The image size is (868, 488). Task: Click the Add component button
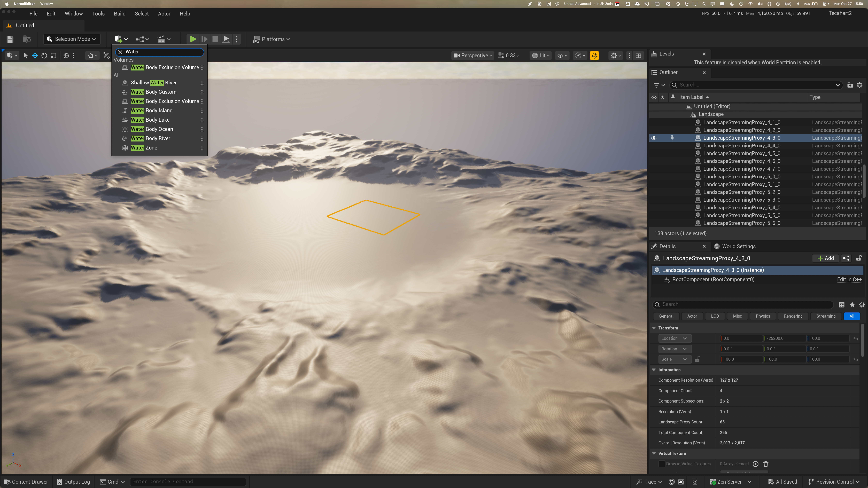826,258
